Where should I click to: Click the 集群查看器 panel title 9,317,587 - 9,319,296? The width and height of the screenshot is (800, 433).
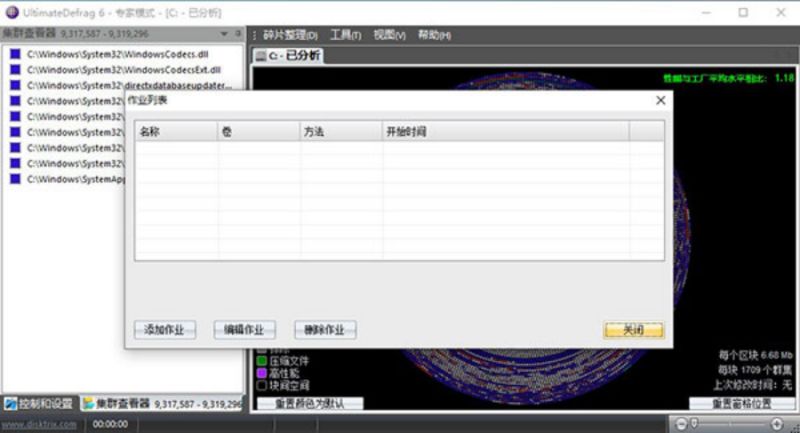click(76, 34)
